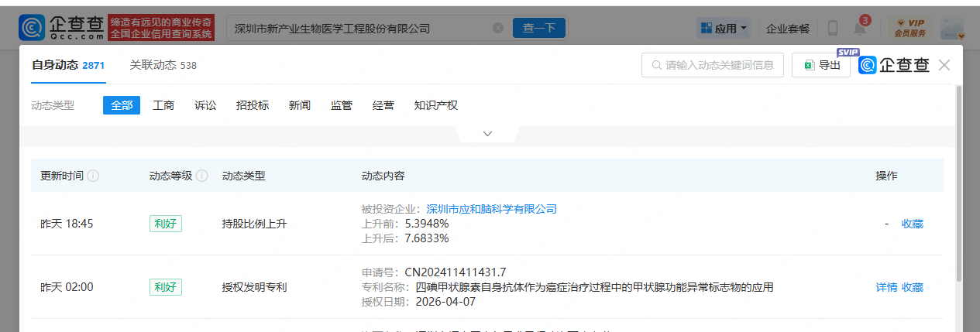Expand filter options with chevron arrow
This screenshot has width=980, height=332.
click(487, 134)
